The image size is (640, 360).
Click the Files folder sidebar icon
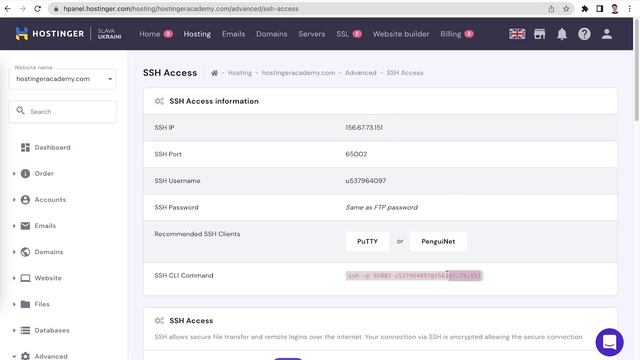(25, 304)
